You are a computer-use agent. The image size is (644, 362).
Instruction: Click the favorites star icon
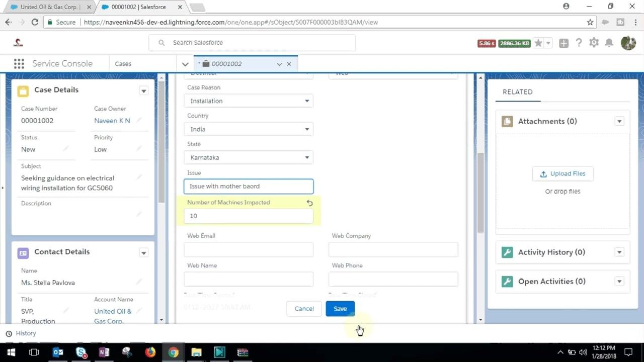538,43
